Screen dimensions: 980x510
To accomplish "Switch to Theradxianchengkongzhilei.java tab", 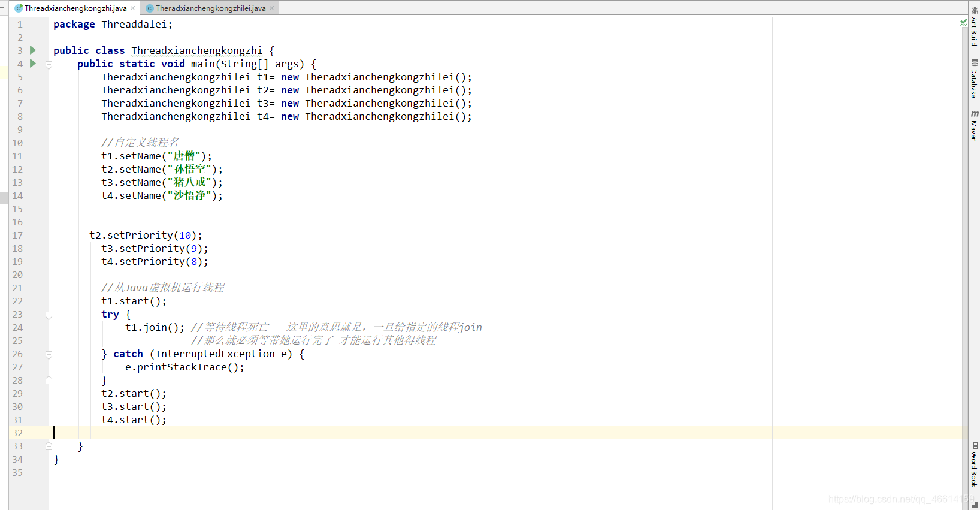I will tap(210, 8).
